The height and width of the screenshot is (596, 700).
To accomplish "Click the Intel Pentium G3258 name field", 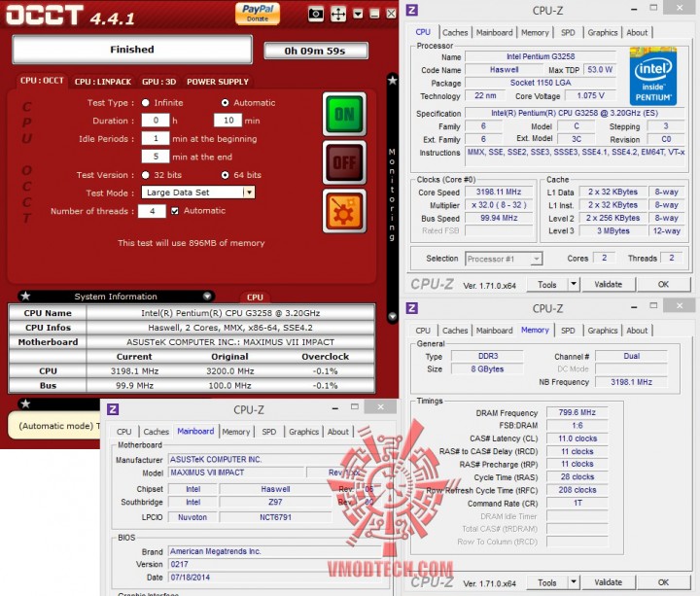I will 541,56.
